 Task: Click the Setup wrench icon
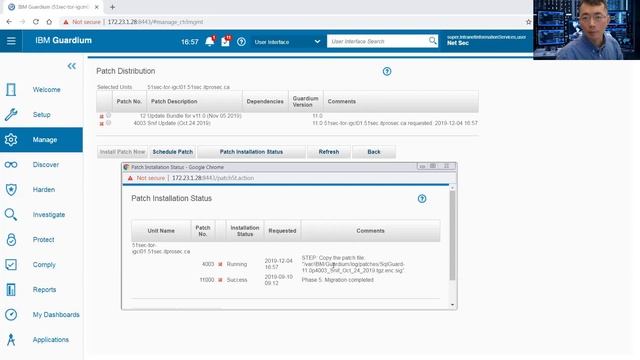coord(11,115)
